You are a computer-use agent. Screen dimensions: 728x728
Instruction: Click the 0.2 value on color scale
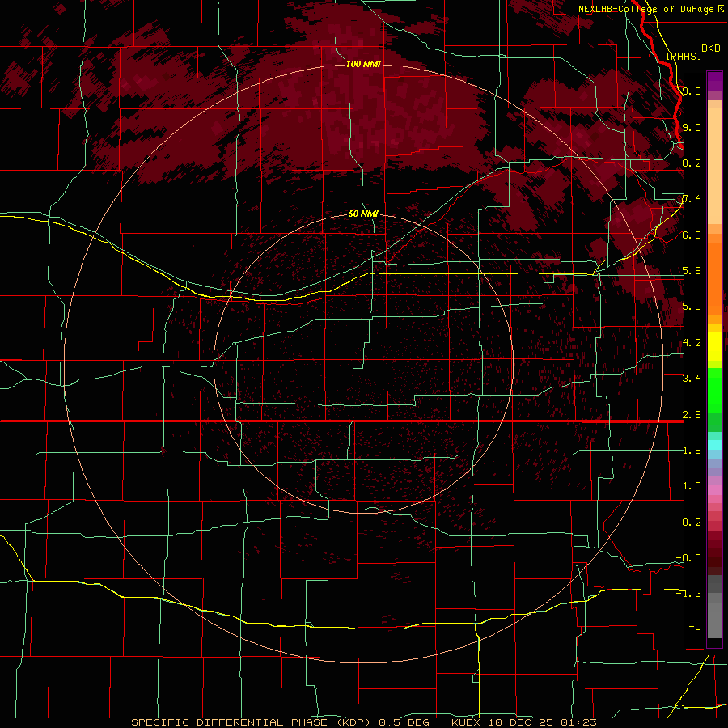pyautogui.click(x=692, y=522)
